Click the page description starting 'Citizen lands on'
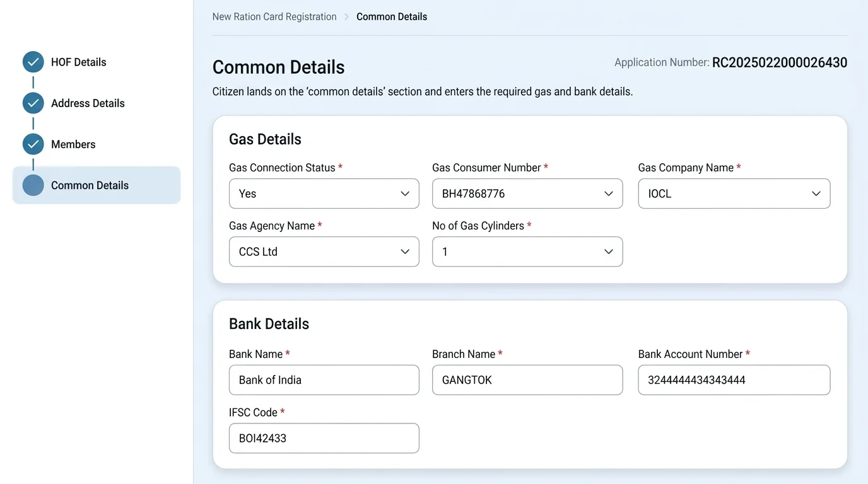868x484 pixels. pyautogui.click(x=423, y=92)
